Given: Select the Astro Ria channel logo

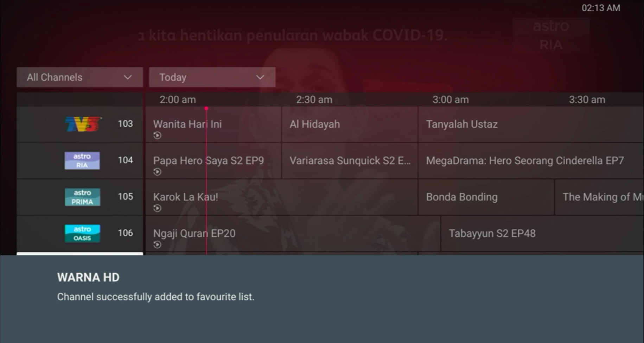Looking at the screenshot, I should point(82,160).
